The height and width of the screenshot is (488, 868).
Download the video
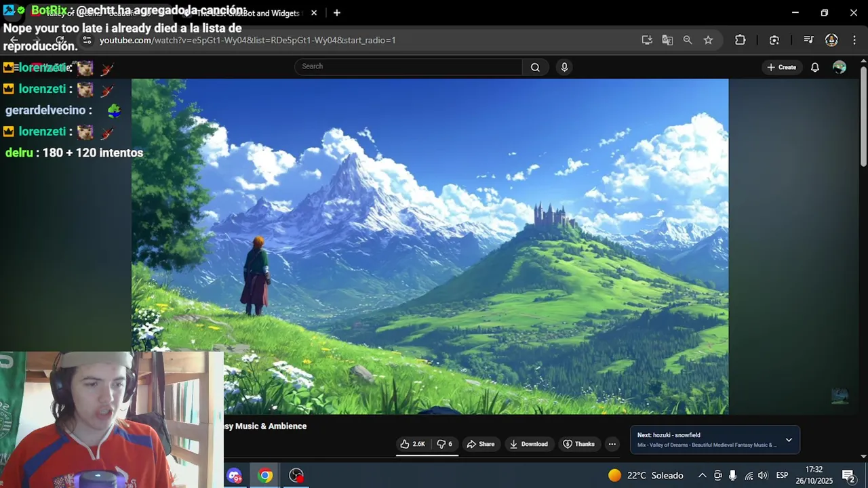528,444
